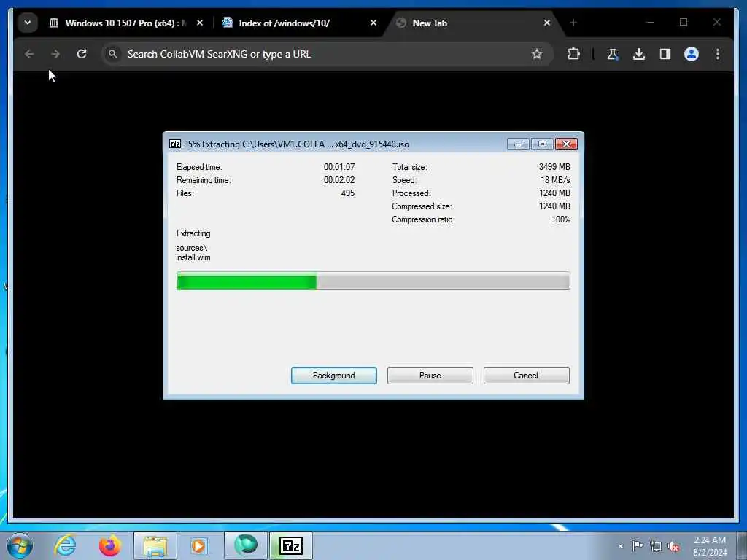Image resolution: width=747 pixels, height=560 pixels.
Task: Switch to the green browser taskbar icon
Action: pos(246,545)
